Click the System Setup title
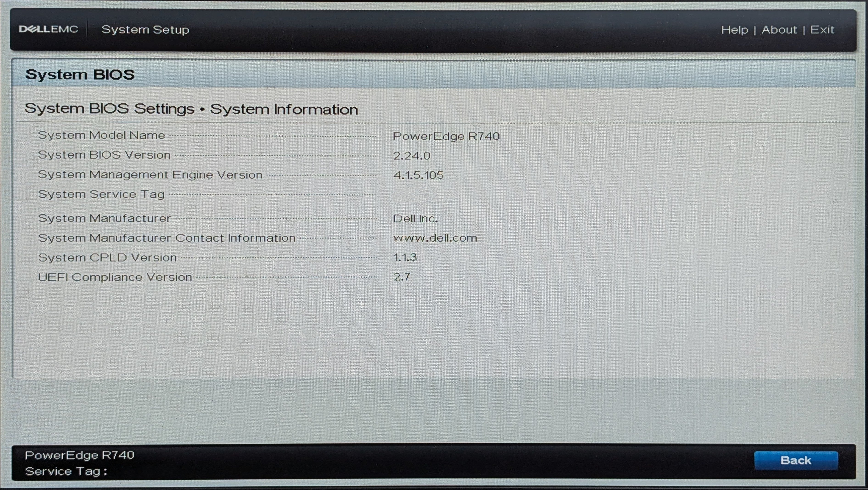868x490 pixels. (x=145, y=30)
